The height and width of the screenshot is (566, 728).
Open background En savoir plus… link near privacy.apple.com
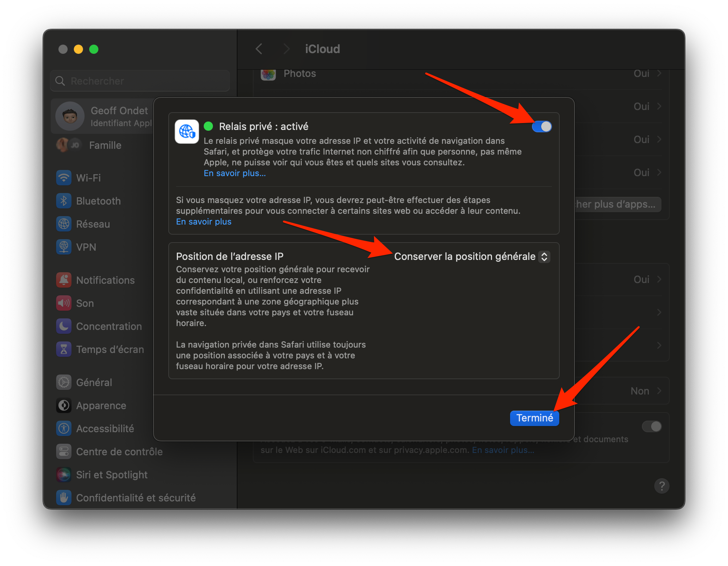[503, 450]
